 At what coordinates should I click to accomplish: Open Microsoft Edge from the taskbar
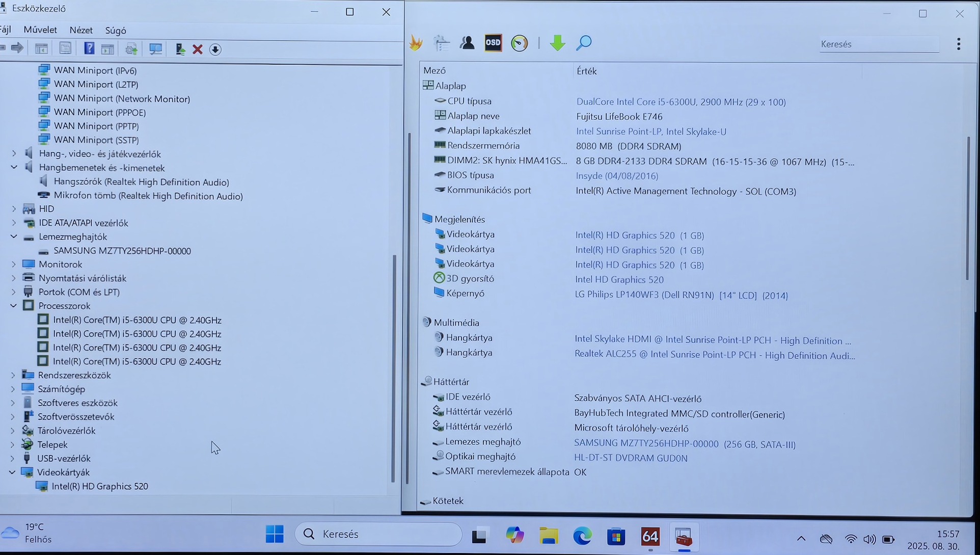click(x=582, y=536)
